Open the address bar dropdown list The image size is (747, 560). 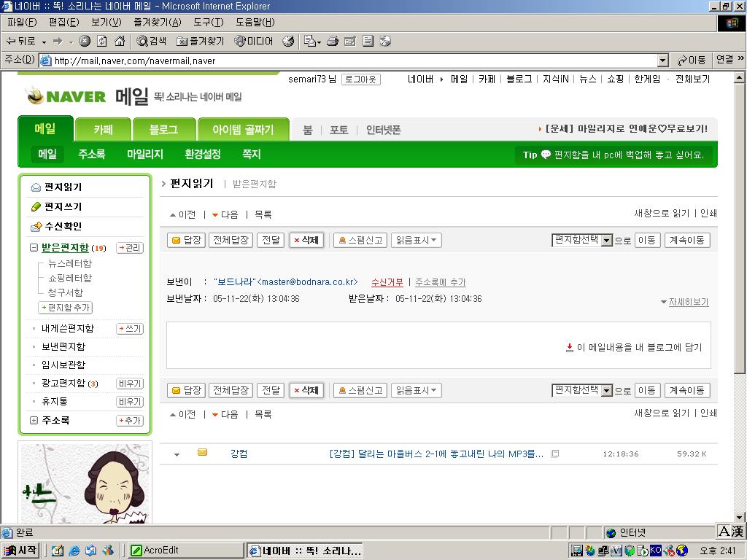(662, 61)
